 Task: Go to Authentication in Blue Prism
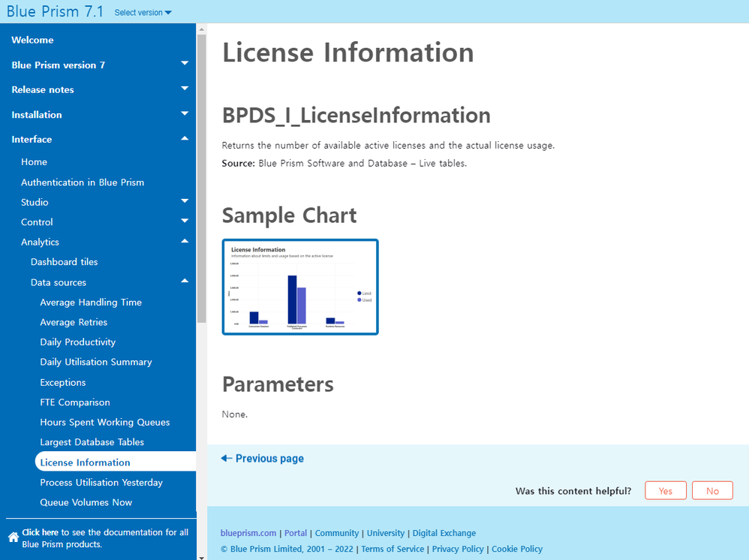pos(83,182)
